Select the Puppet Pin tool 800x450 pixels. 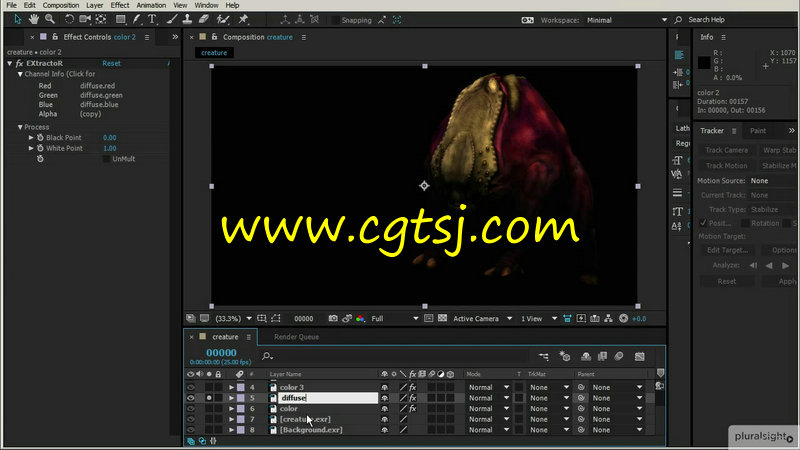(243, 19)
